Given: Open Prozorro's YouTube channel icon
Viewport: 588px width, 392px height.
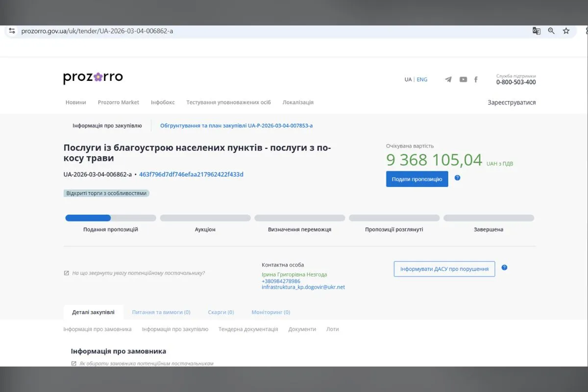Looking at the screenshot, I should pyautogui.click(x=463, y=79).
